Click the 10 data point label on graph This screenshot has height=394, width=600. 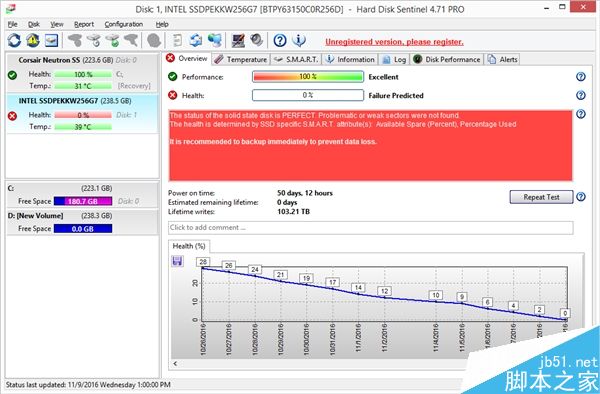click(436, 295)
